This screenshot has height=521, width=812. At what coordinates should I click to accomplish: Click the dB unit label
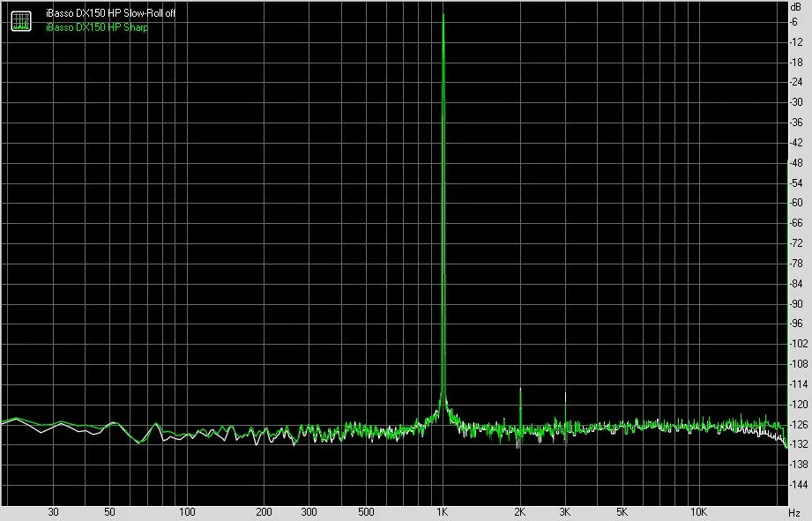795,7
